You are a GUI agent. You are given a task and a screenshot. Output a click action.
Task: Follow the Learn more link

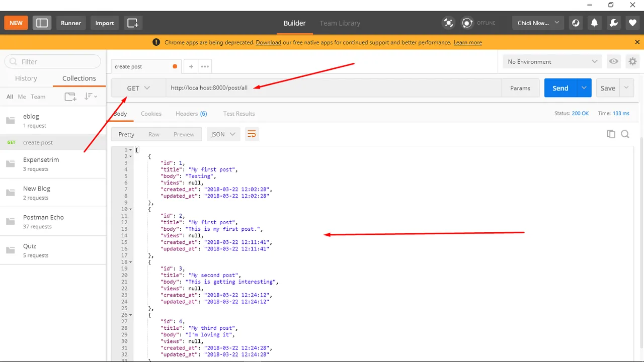click(467, 43)
